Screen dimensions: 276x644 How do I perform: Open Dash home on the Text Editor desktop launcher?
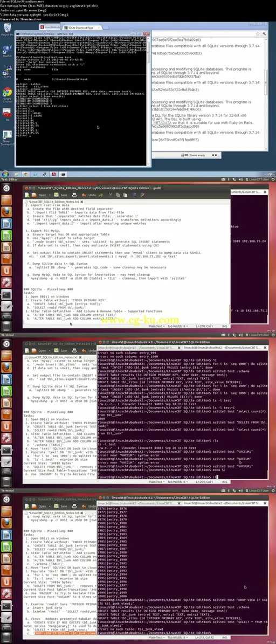click(6, 189)
